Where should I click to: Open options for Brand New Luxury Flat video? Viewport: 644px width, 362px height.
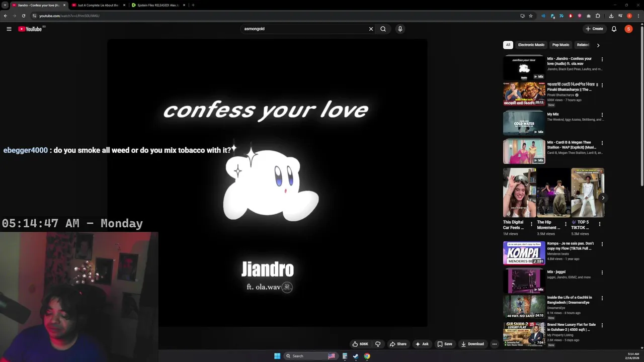602,325
